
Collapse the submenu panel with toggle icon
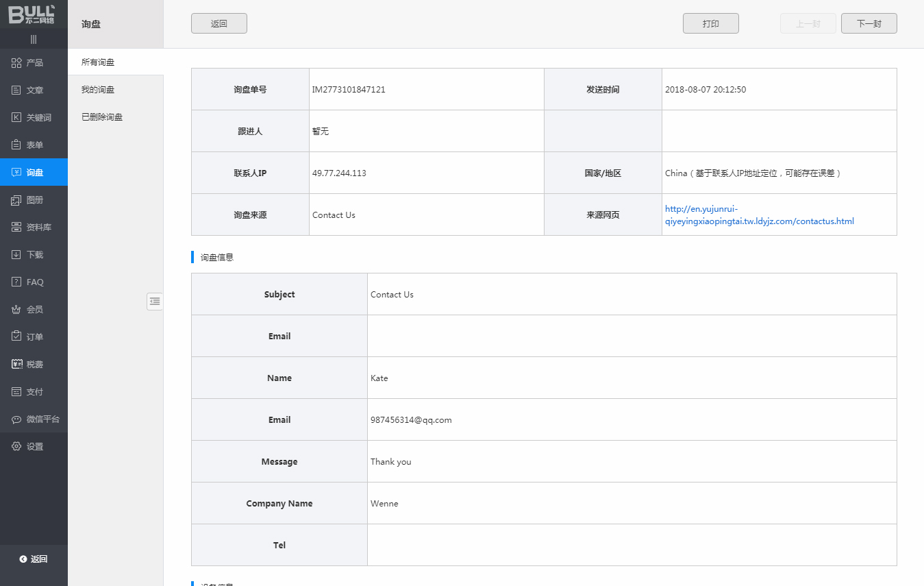155,301
